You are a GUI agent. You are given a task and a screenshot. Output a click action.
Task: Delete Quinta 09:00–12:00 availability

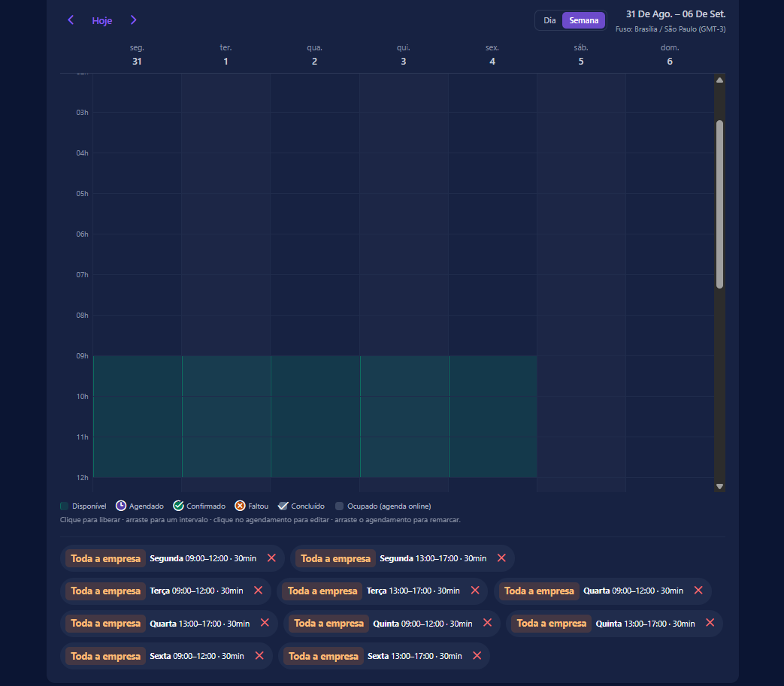[488, 623]
